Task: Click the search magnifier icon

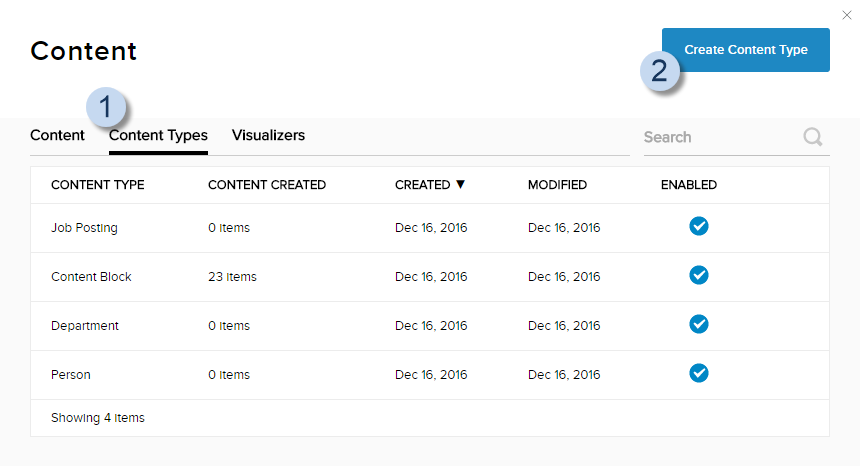Action: point(813,137)
